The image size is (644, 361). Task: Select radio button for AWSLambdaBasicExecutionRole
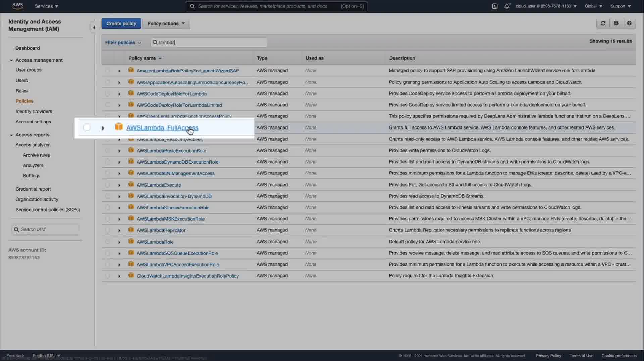[x=107, y=151]
